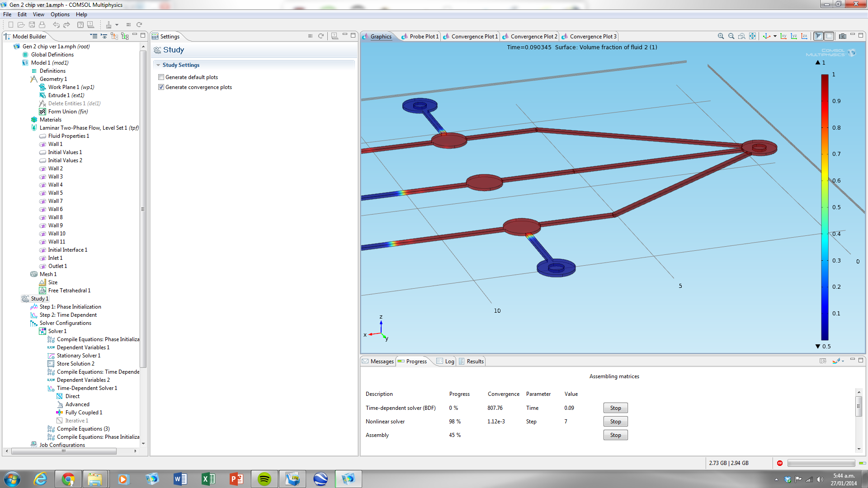Click the Model Builder horizontal scrollbar
868x488 pixels.
click(x=64, y=451)
